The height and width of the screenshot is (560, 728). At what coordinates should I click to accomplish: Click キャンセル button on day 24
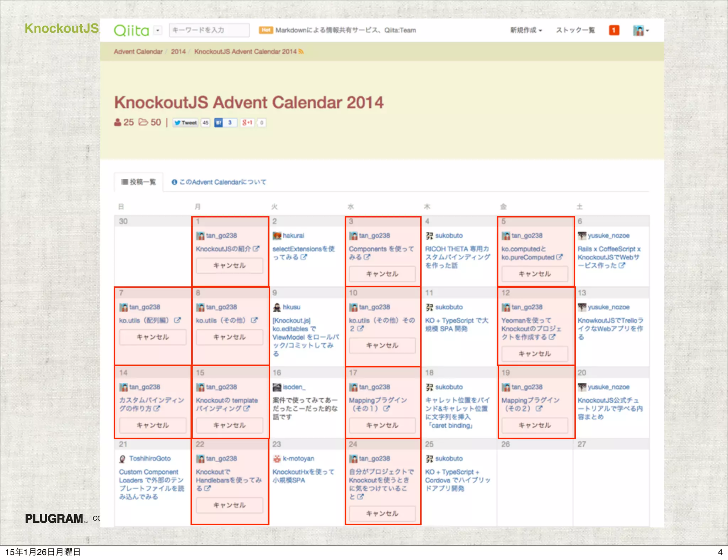tap(382, 514)
